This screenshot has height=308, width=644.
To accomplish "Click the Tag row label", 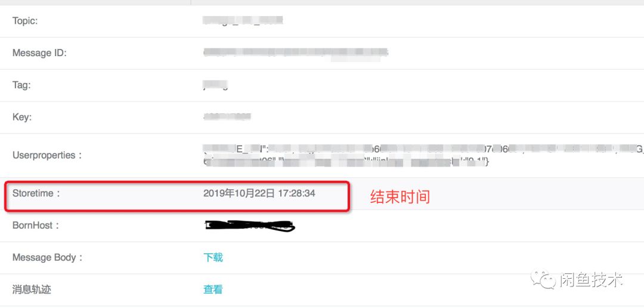I will pyautogui.click(x=21, y=85).
